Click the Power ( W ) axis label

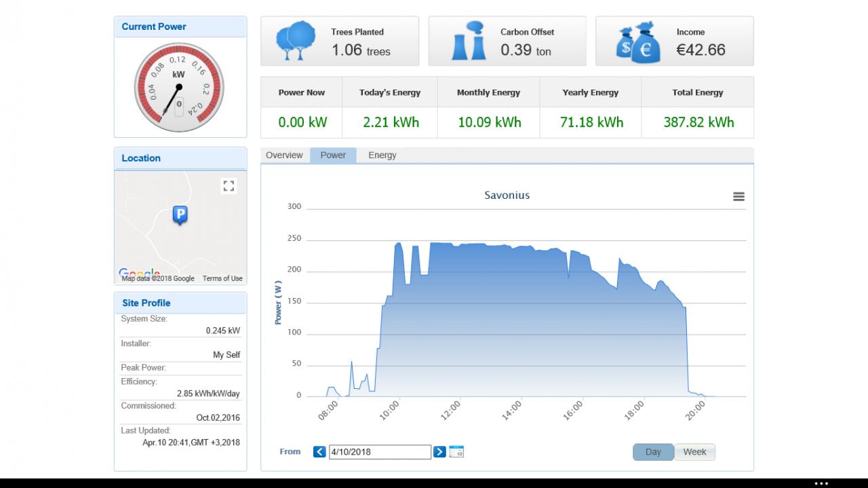pos(278,302)
